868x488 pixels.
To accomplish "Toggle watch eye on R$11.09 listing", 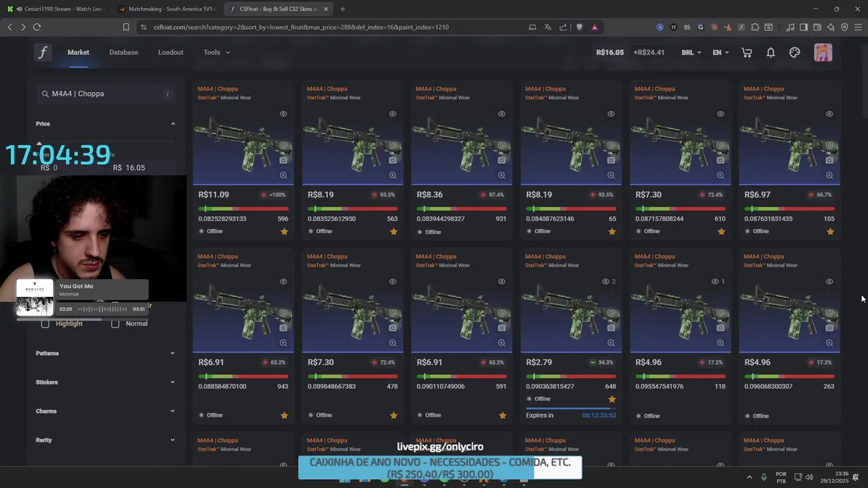I will coord(283,114).
